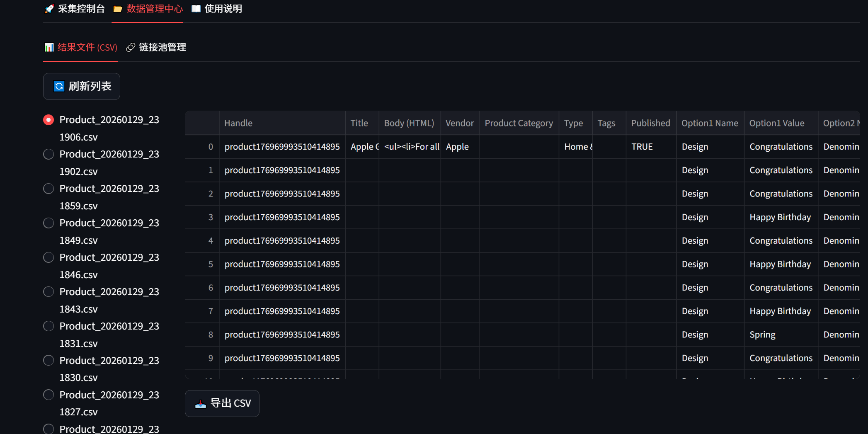Select the Product_20260129_231902.csv radio option

(48, 154)
